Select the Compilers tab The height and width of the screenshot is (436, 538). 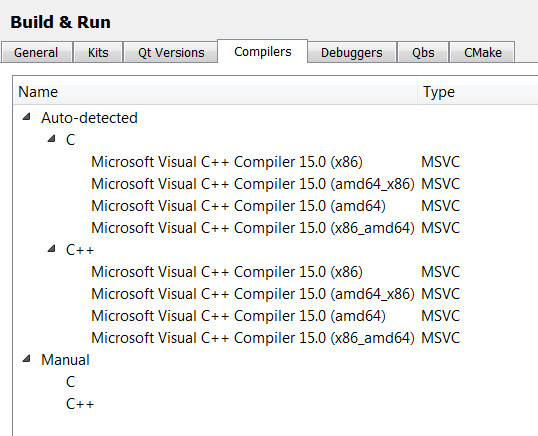262,51
